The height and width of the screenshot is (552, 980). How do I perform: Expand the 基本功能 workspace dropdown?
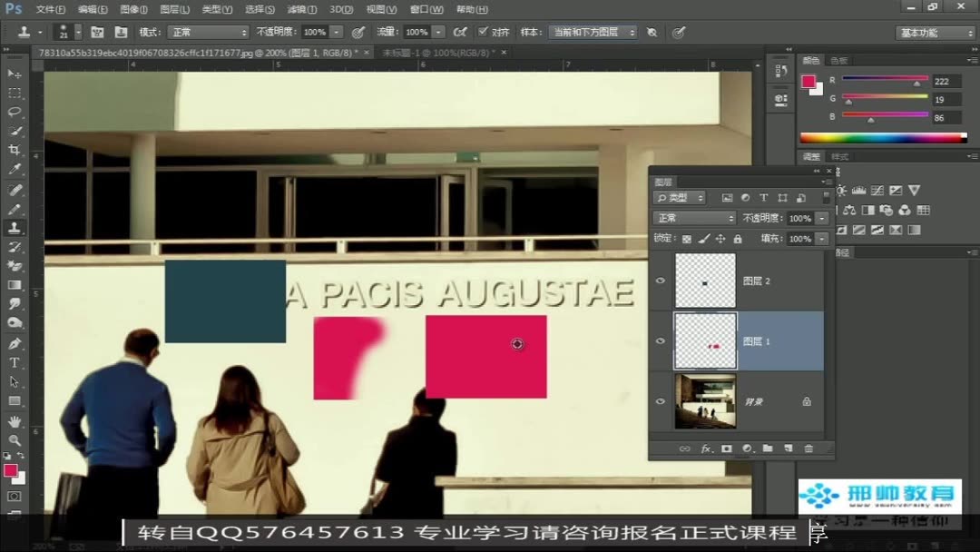tap(935, 33)
